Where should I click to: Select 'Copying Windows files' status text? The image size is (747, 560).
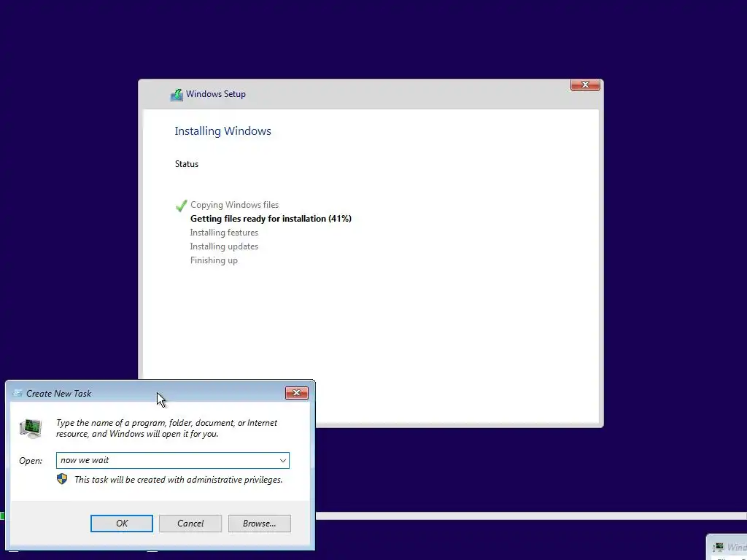pos(234,205)
